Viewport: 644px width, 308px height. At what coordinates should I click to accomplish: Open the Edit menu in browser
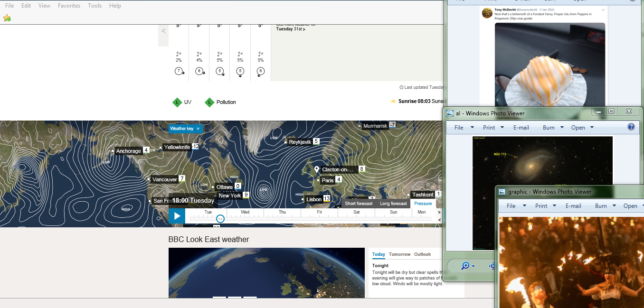pos(26,6)
